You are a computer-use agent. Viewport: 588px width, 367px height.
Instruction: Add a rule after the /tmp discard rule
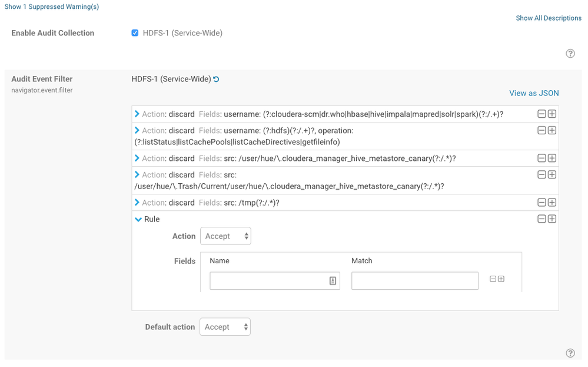click(552, 203)
